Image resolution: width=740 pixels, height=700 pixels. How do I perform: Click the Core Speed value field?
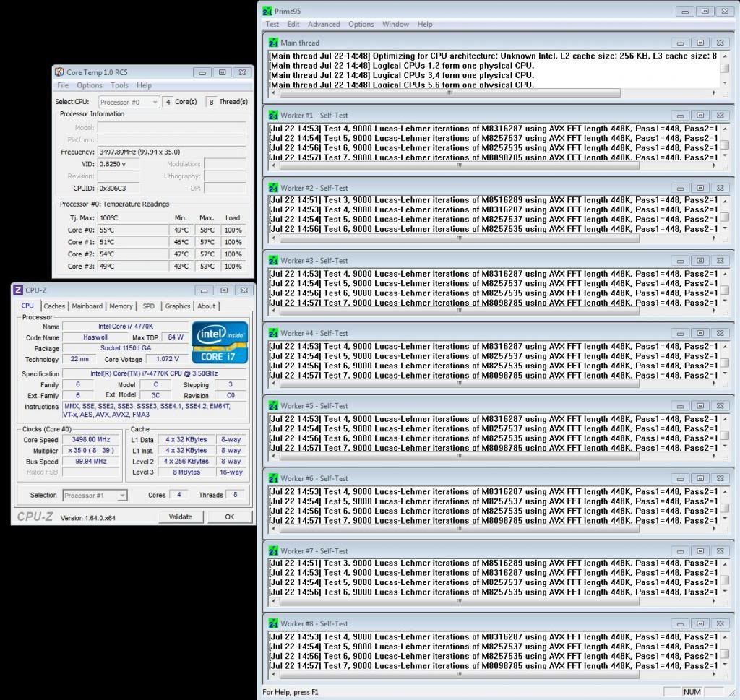(91, 439)
